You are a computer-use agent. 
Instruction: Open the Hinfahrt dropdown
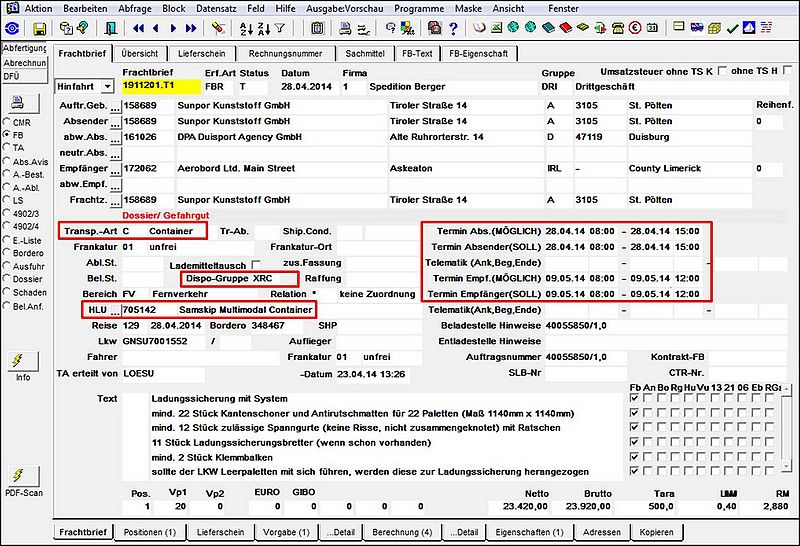107,87
